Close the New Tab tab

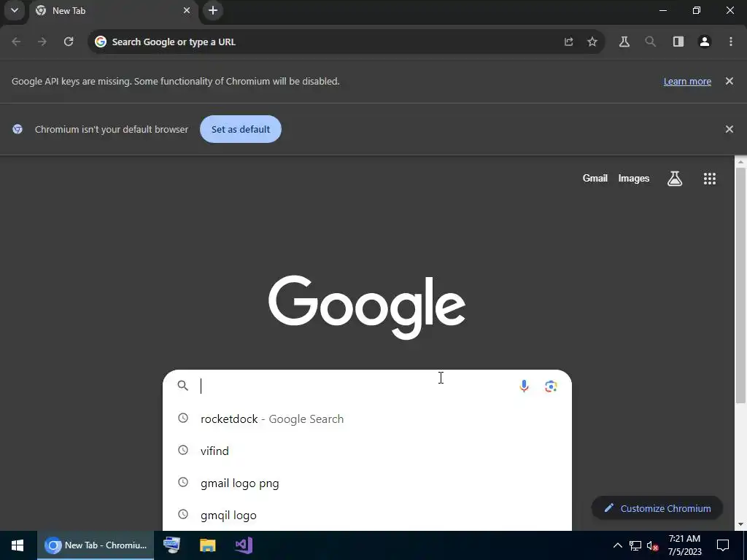tap(187, 10)
